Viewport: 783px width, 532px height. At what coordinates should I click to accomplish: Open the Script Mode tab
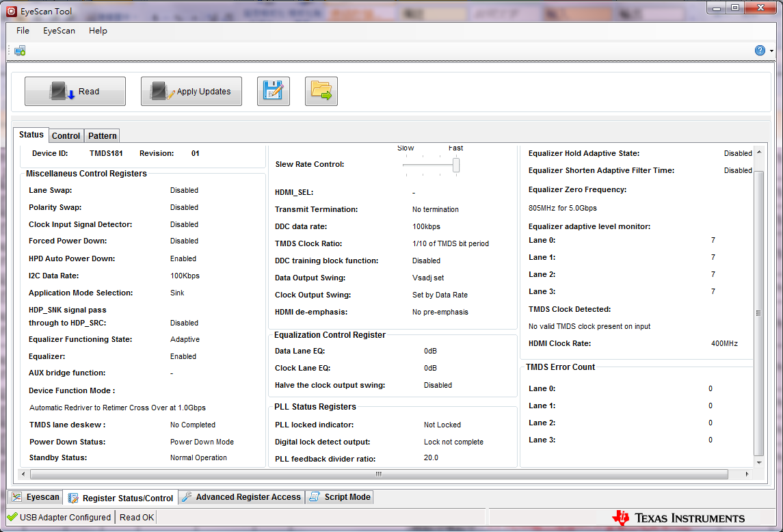click(340, 498)
